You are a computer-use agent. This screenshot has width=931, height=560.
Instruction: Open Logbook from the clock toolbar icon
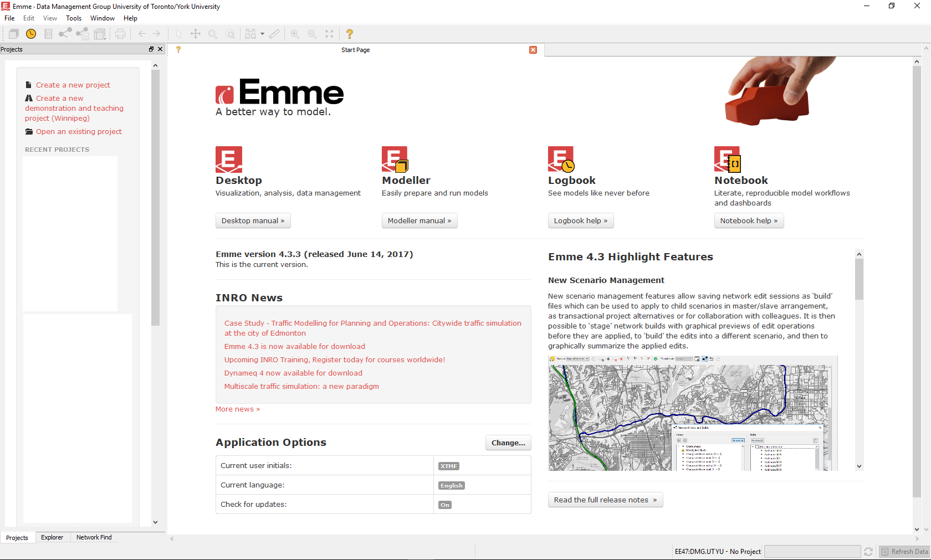click(31, 34)
